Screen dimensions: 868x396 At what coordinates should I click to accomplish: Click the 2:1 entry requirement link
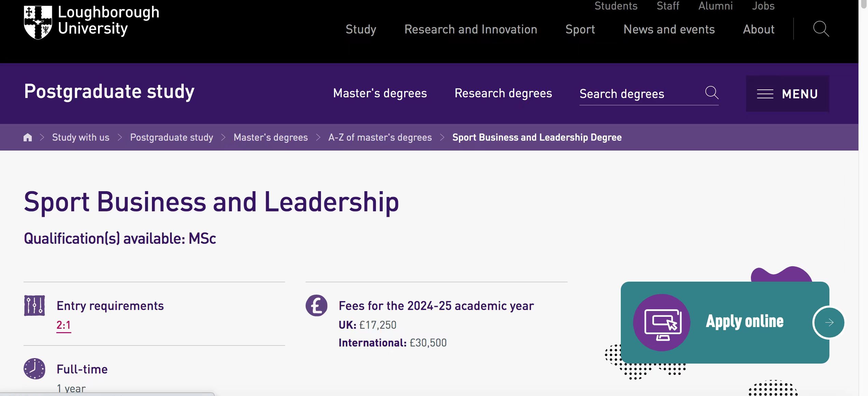click(64, 325)
